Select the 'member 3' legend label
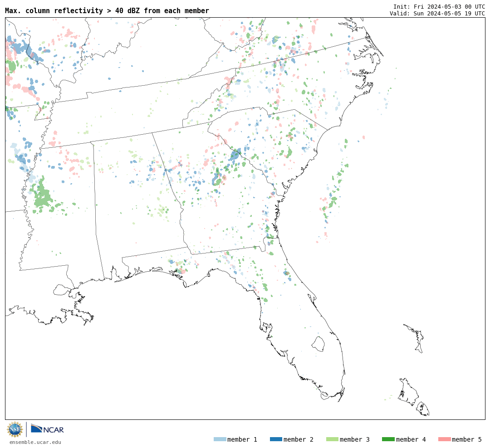 click(355, 439)
